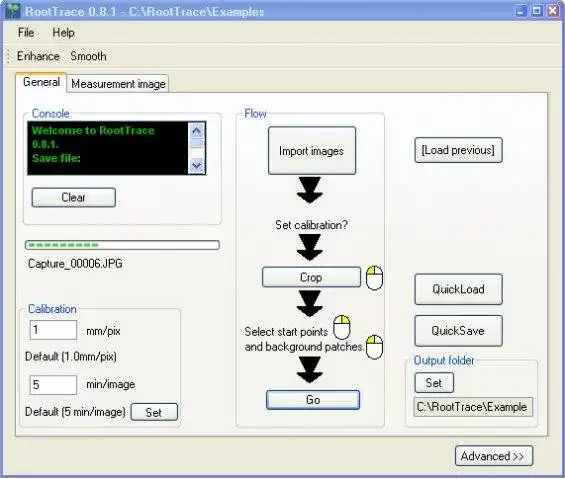Click the Go button
Viewport: 565px width, 479px height.
(313, 400)
